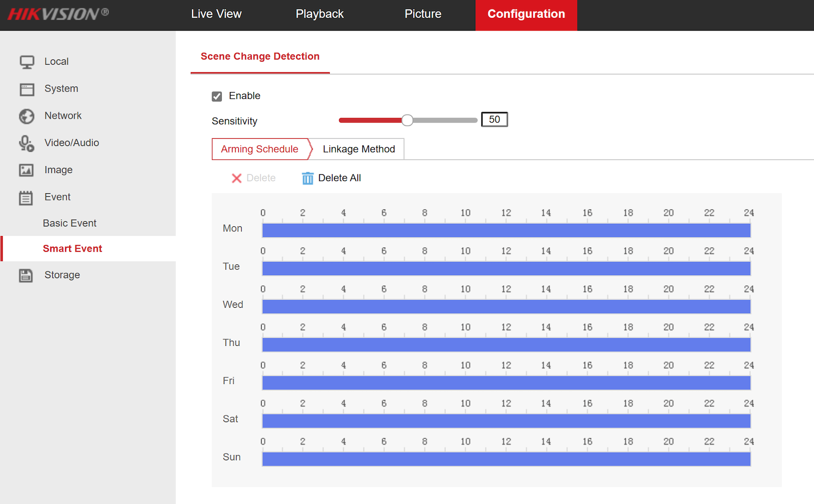Click the Local monitor icon in sidebar
This screenshot has width=814, height=504.
(26, 62)
